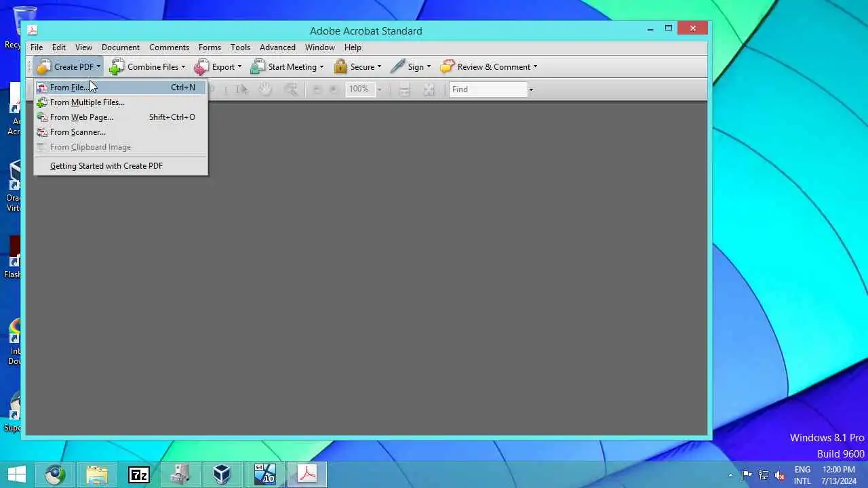Click the Create PDF toolbar icon
The width and height of the screenshot is (868, 488).
pyautogui.click(x=44, y=66)
